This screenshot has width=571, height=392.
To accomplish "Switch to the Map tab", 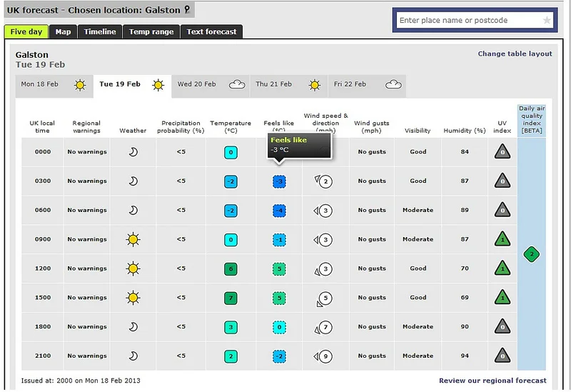I will (x=63, y=31).
